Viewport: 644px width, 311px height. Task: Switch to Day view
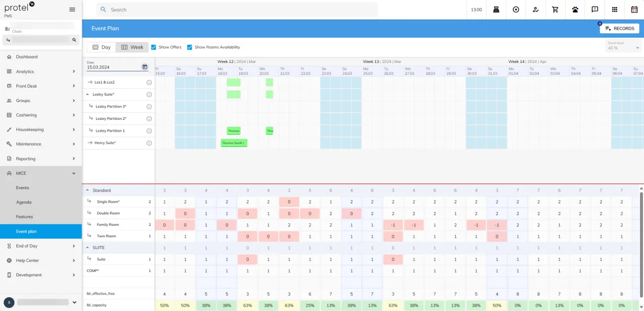coord(101,47)
